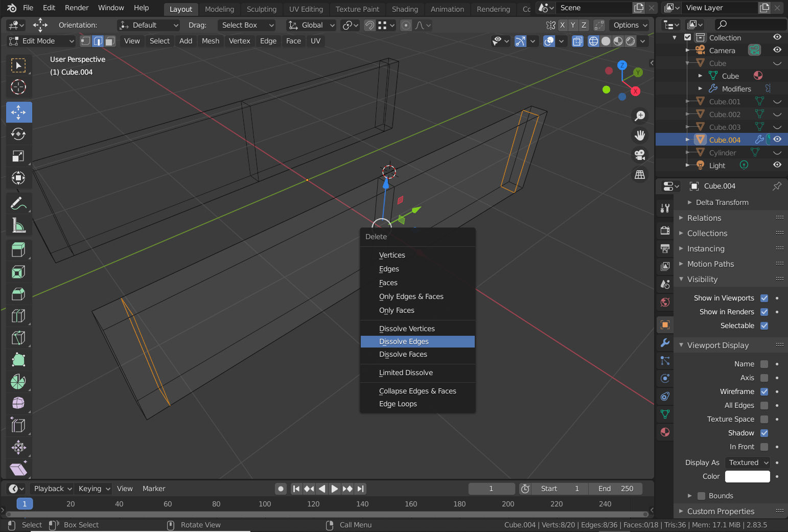788x532 pixels.
Task: Switch to the UV Editing workspace tab
Action: (x=306, y=9)
